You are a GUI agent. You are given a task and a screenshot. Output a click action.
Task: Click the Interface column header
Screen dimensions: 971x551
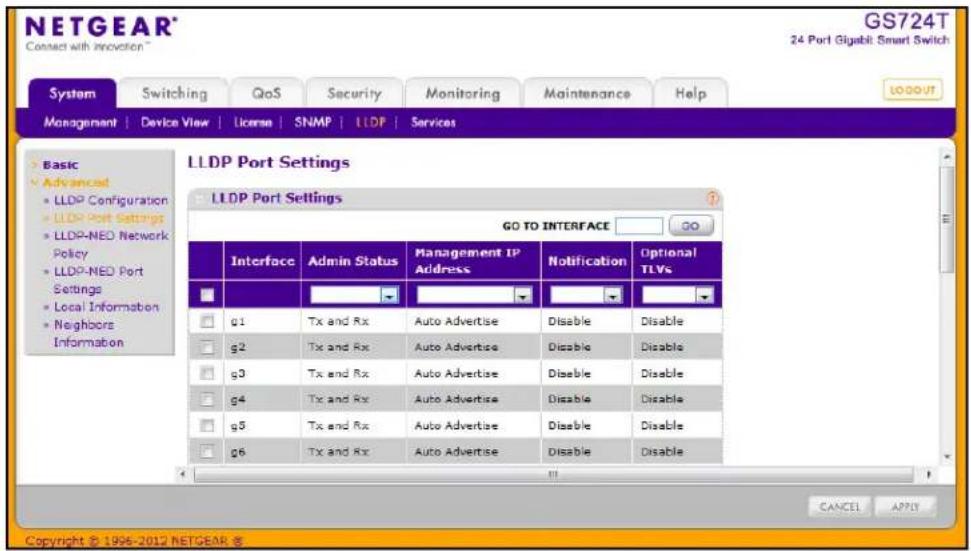[x=263, y=261]
